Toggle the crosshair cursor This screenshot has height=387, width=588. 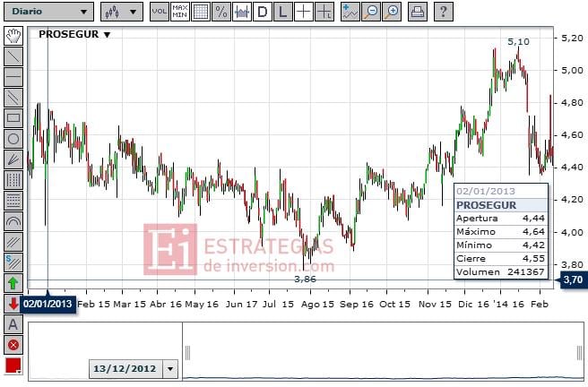pyautogui.click(x=304, y=12)
